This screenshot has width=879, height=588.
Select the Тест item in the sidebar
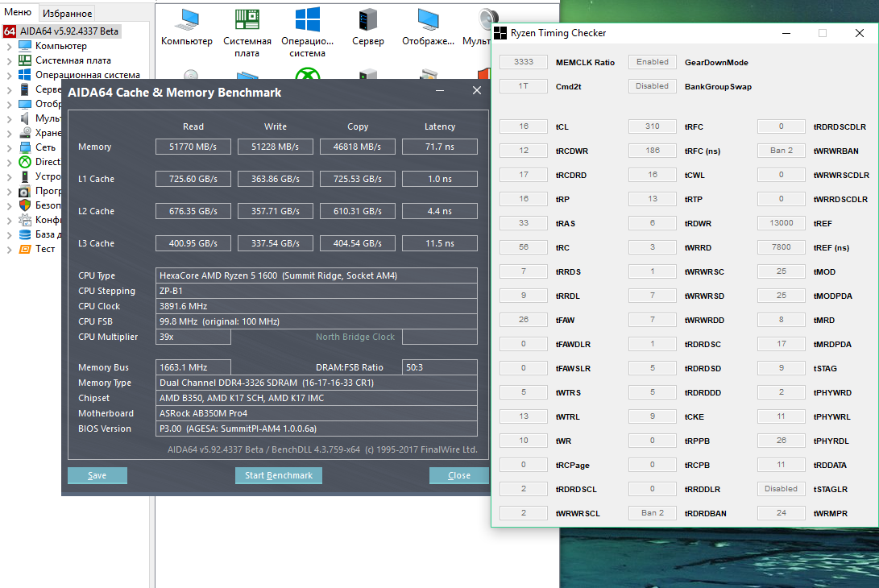(45, 249)
